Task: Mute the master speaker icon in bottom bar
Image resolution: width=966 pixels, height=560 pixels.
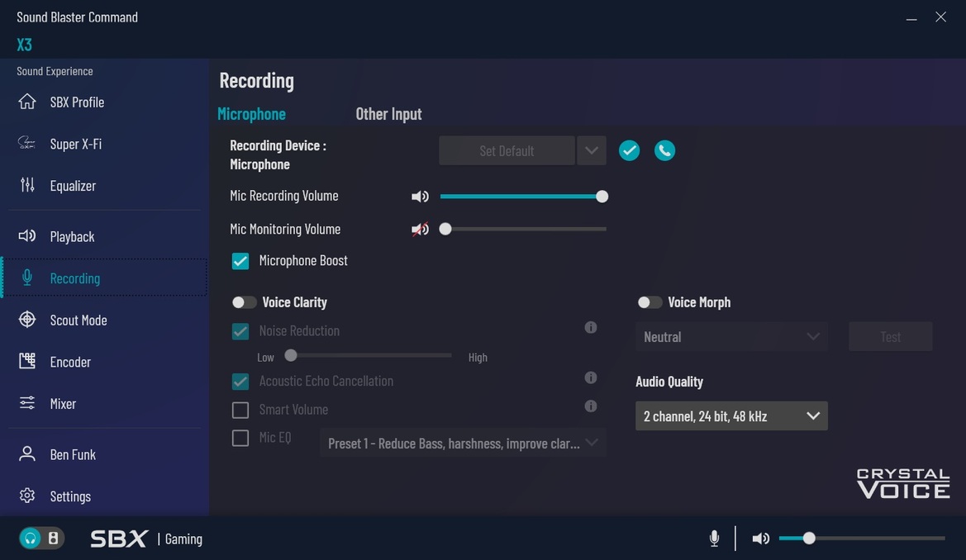Action: pos(761,539)
